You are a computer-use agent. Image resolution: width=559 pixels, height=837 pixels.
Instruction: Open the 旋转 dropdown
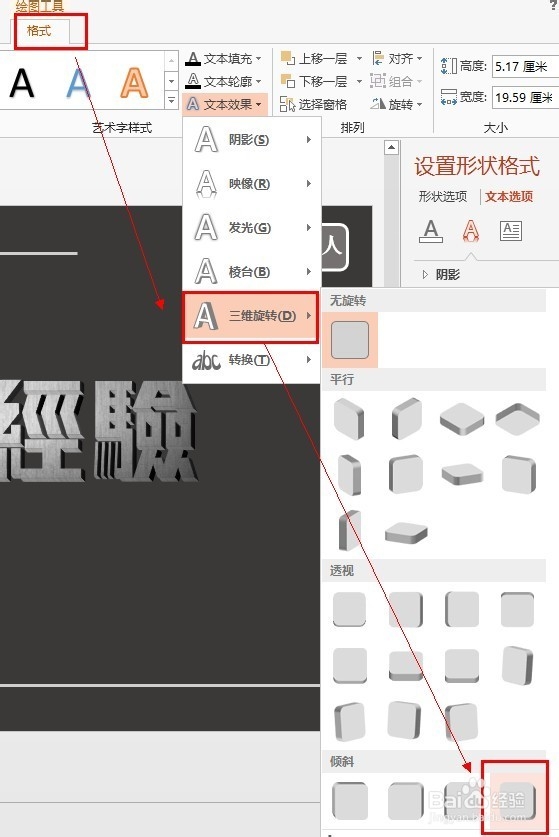(x=397, y=104)
